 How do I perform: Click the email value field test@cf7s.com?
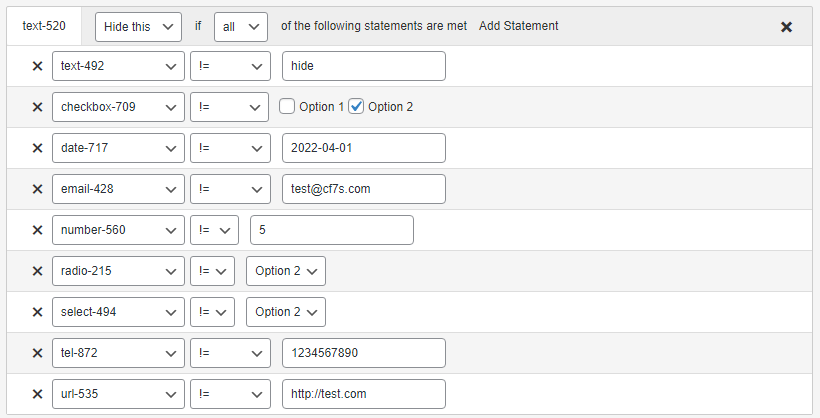pos(363,189)
